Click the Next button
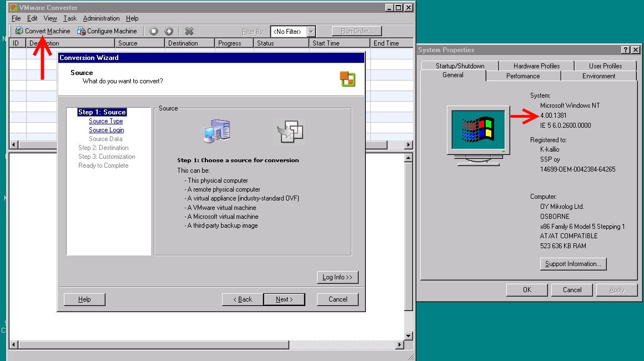The image size is (644, 361). point(284,299)
